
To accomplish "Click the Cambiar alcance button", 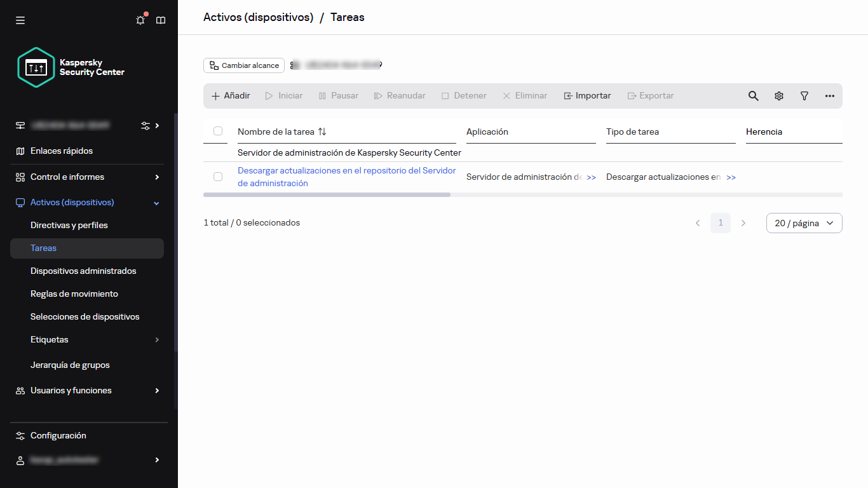I will tap(243, 65).
